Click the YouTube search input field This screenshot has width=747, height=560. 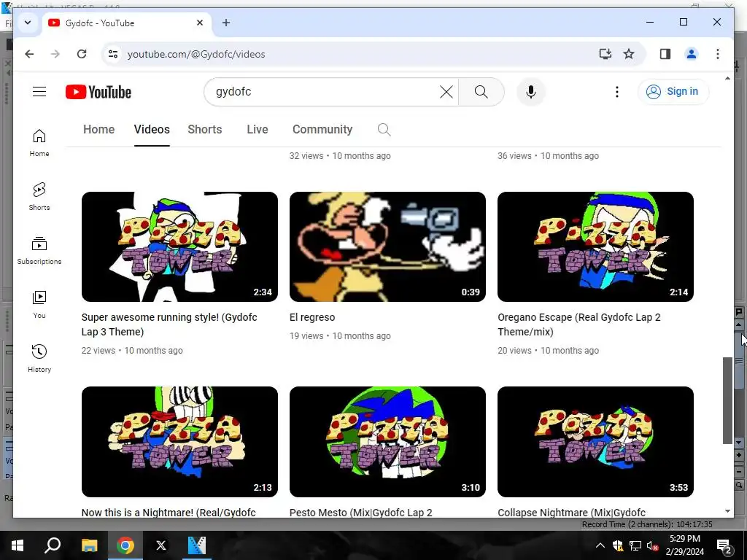[x=324, y=91]
